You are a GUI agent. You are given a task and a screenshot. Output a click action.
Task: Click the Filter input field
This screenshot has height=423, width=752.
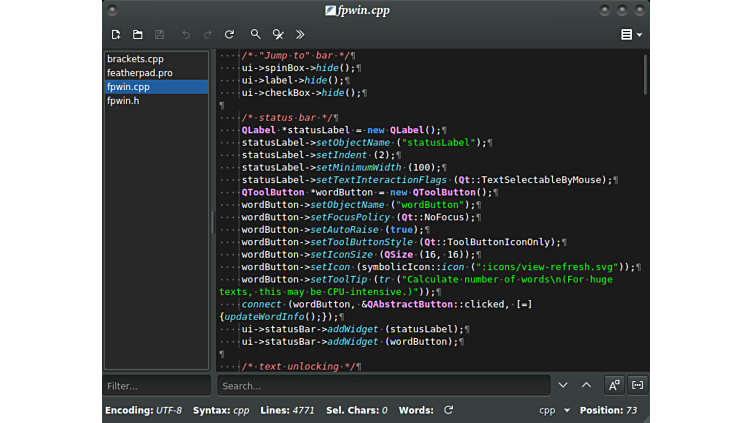point(156,386)
